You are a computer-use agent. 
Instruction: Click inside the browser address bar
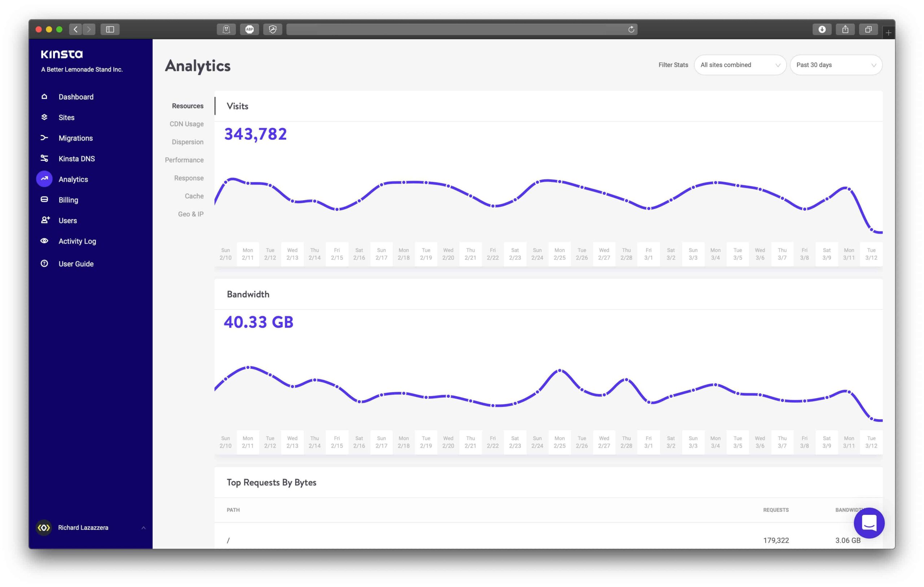tap(461, 29)
